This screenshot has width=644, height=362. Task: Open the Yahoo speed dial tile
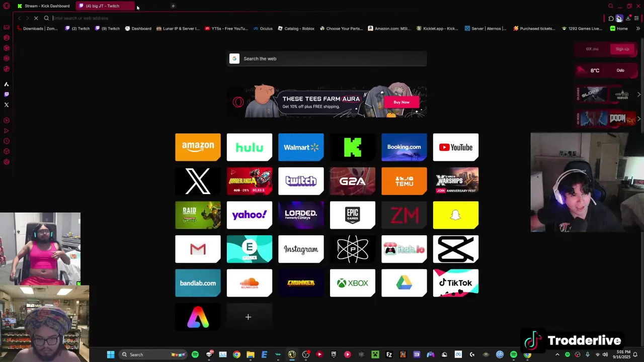pos(250,215)
